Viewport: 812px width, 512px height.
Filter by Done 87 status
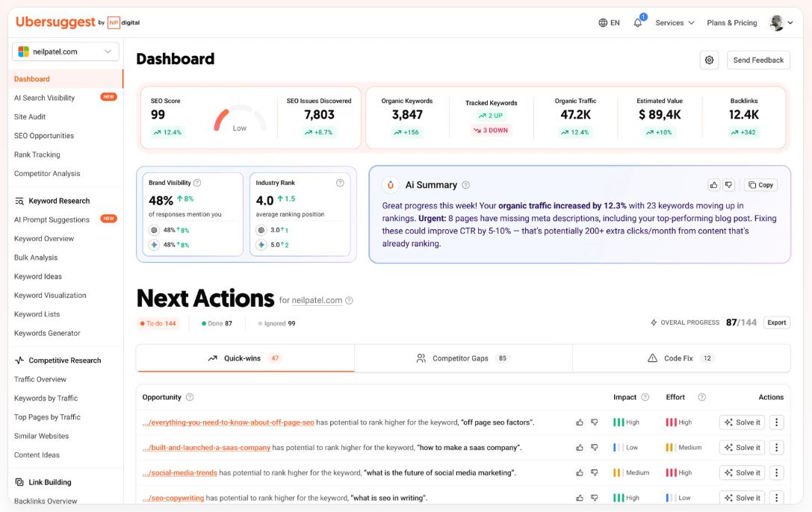[217, 323]
